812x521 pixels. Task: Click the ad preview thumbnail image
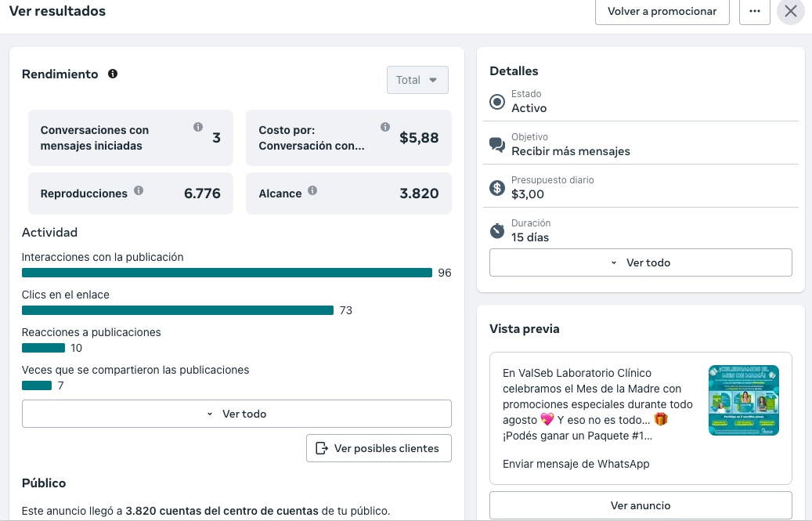[743, 400]
